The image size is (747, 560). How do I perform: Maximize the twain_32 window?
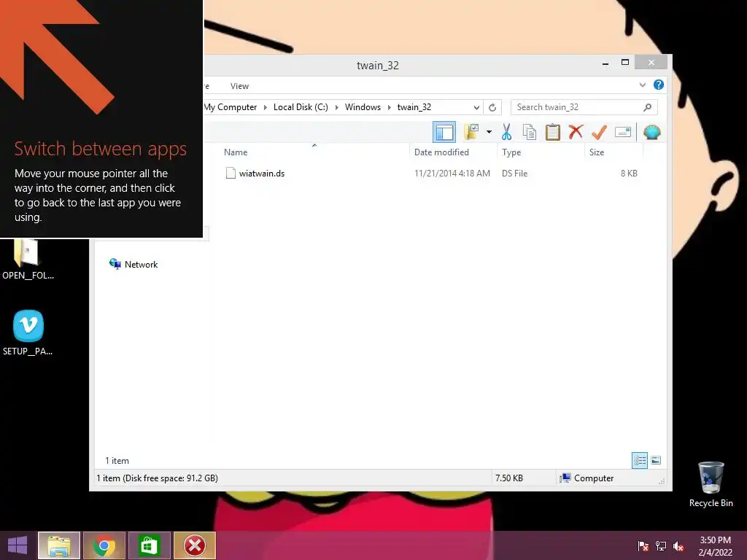(x=625, y=63)
